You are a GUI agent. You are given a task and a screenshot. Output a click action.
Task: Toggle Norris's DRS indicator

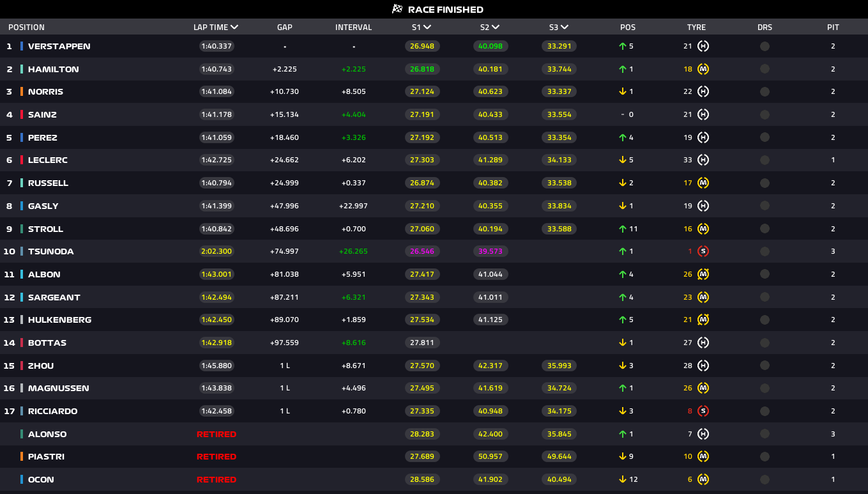(x=765, y=91)
